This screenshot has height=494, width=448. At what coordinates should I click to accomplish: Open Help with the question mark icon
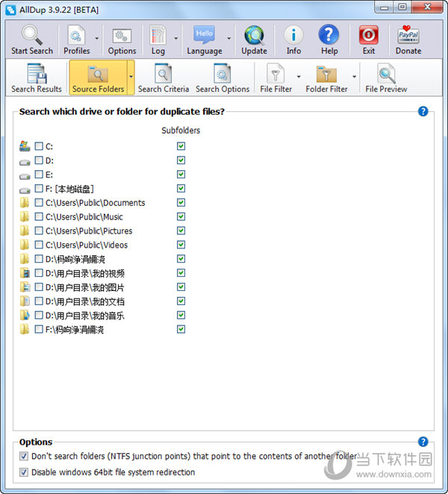329,40
